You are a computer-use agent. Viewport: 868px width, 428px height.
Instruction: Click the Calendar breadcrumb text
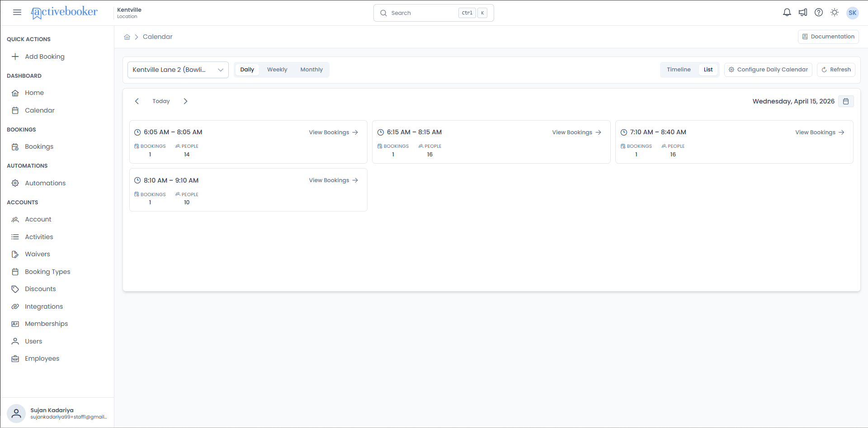(158, 37)
